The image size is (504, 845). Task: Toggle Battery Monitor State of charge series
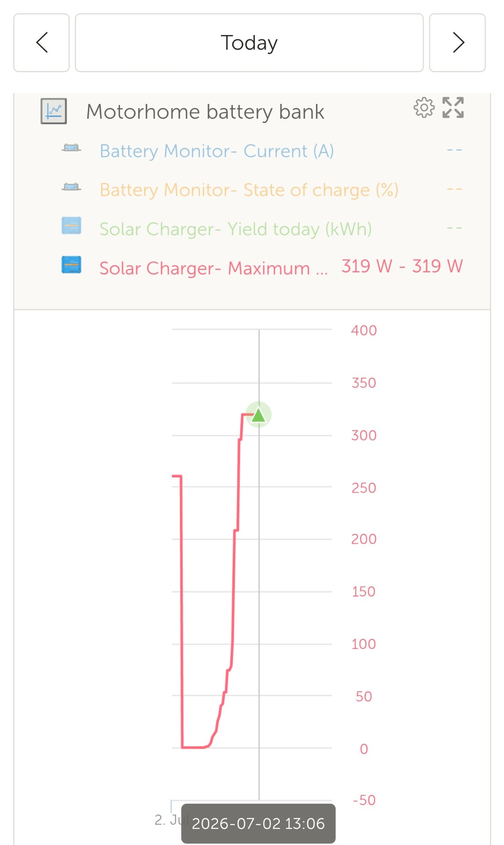[249, 190]
